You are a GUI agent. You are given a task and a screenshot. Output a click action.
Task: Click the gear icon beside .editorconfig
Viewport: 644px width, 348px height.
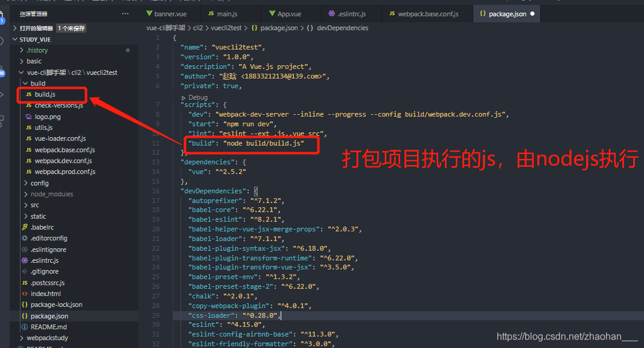[25, 238]
